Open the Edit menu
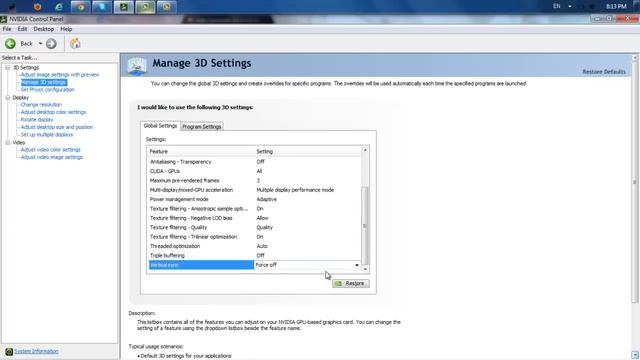Image resolution: width=640 pixels, height=360 pixels. point(22,29)
